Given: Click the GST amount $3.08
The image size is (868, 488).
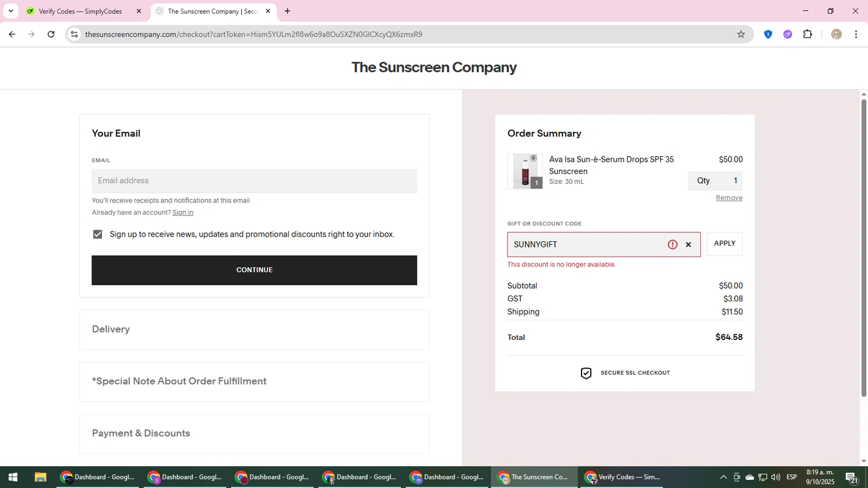Looking at the screenshot, I should [733, 299].
